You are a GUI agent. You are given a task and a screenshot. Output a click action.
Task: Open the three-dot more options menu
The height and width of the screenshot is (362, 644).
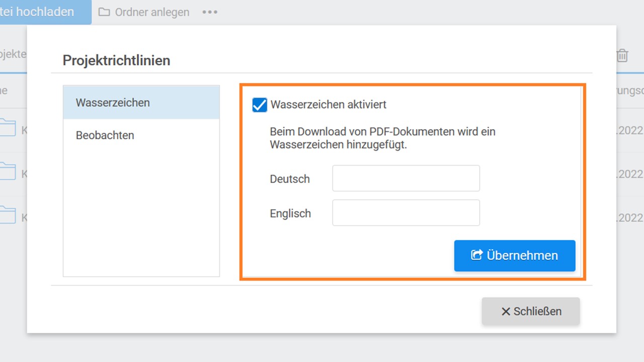210,12
